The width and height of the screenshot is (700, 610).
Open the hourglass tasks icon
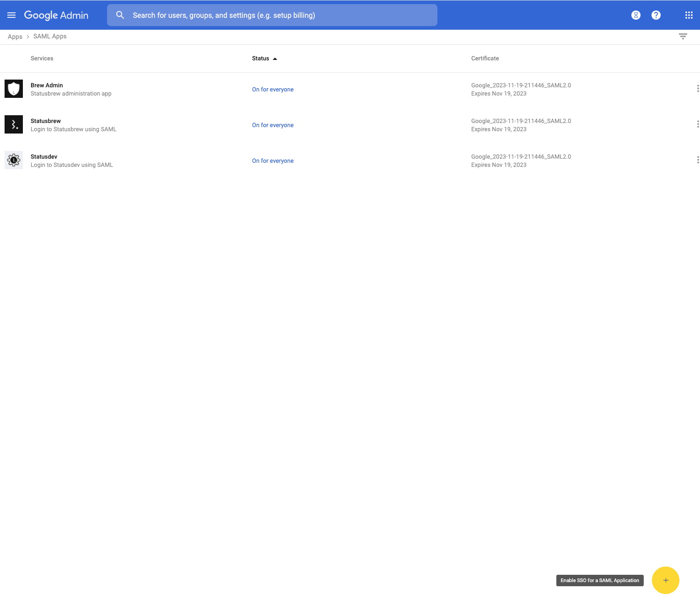click(636, 15)
